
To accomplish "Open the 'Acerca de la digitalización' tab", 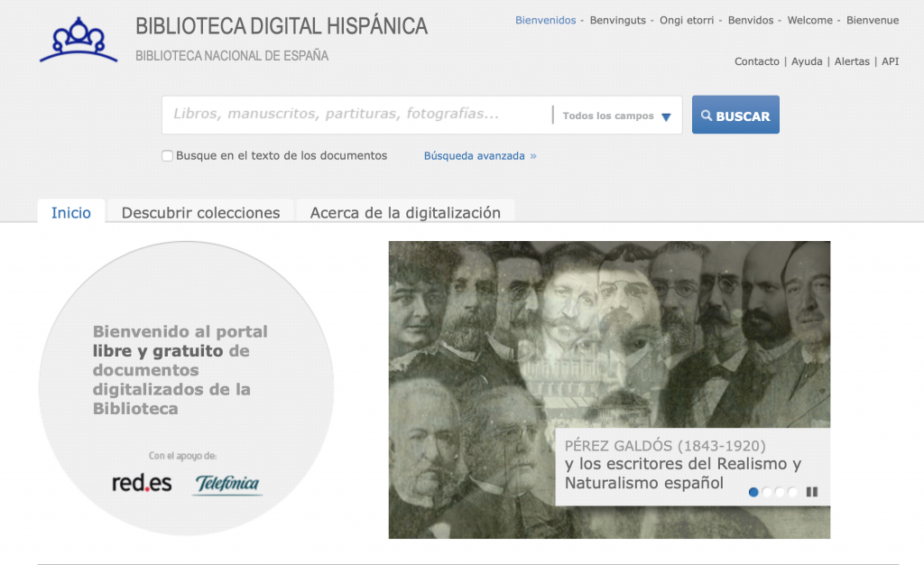I will point(405,212).
